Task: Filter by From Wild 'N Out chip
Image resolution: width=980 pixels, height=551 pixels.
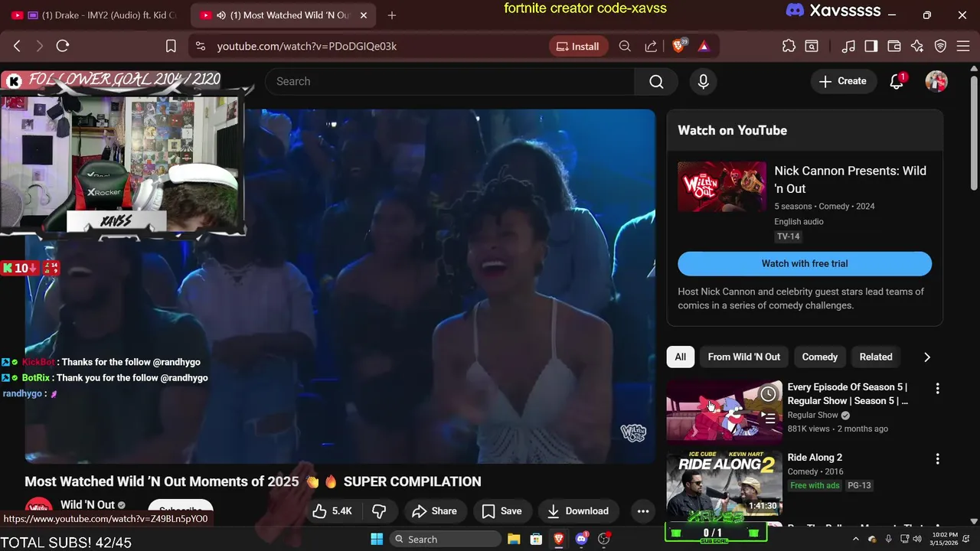Action: point(743,357)
